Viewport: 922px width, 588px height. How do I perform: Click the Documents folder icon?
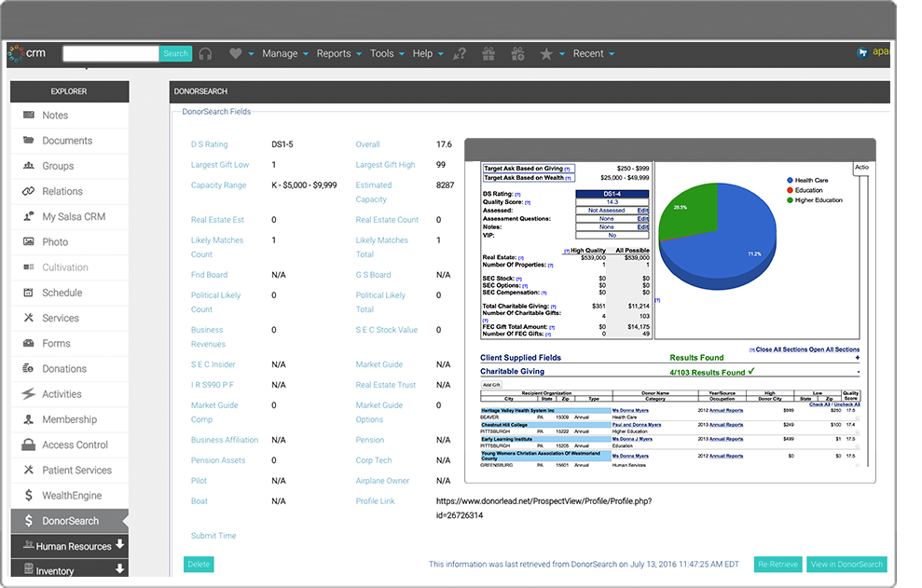[x=28, y=140]
